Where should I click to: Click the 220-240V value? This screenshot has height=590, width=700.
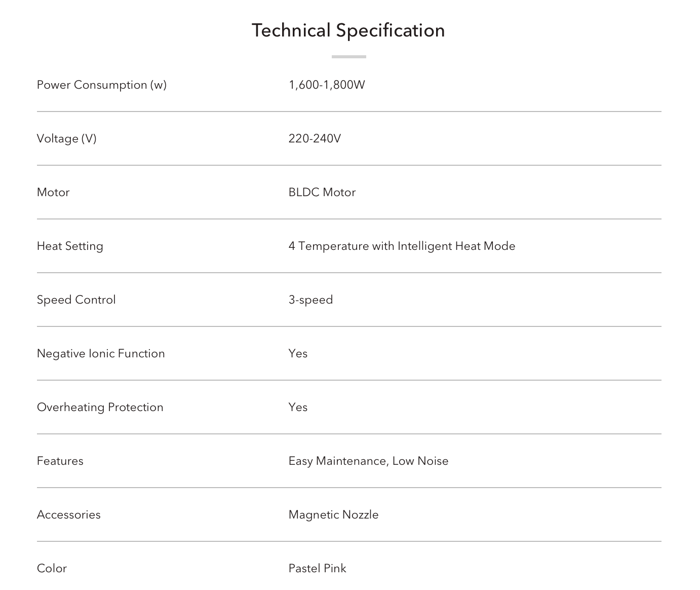pos(315,138)
